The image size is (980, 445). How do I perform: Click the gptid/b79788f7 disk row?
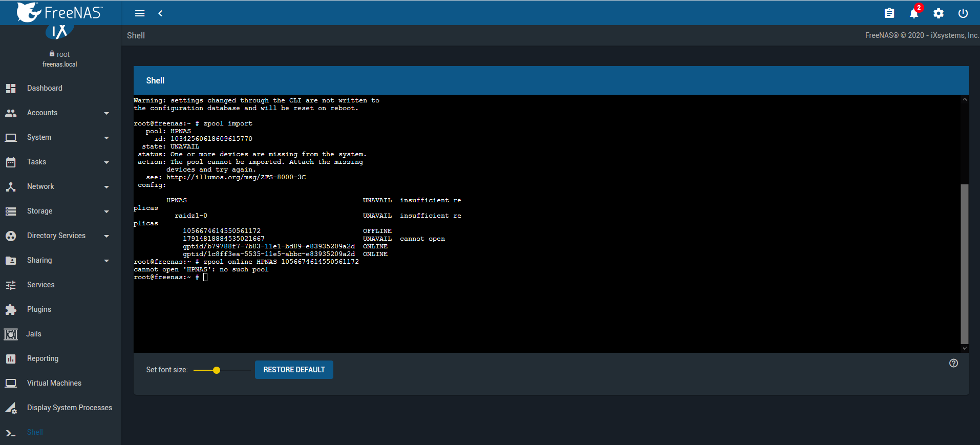pos(285,246)
